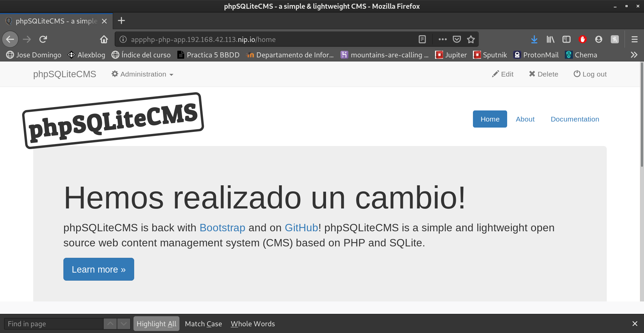644x333 pixels.
Task: Open the Library icon in toolbar
Action: coord(550,39)
